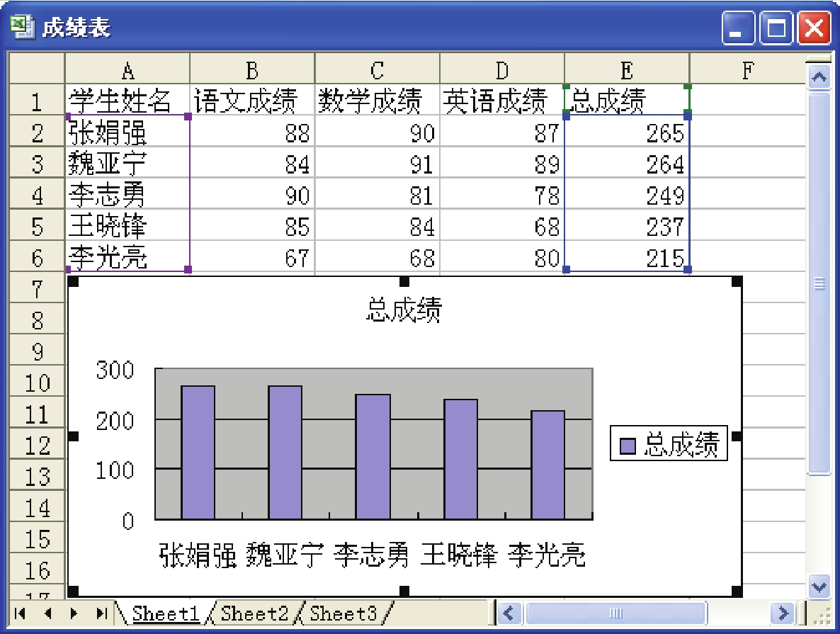
Task: Click the select-all corner box
Action: pos(37,69)
